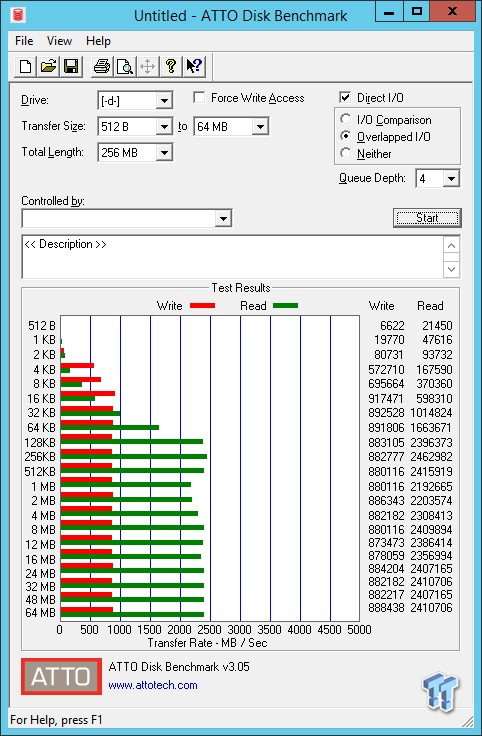Screen dimensions: 482x736
Task: Minimize the ATTO Disk Benchmark window
Action: coord(389,12)
